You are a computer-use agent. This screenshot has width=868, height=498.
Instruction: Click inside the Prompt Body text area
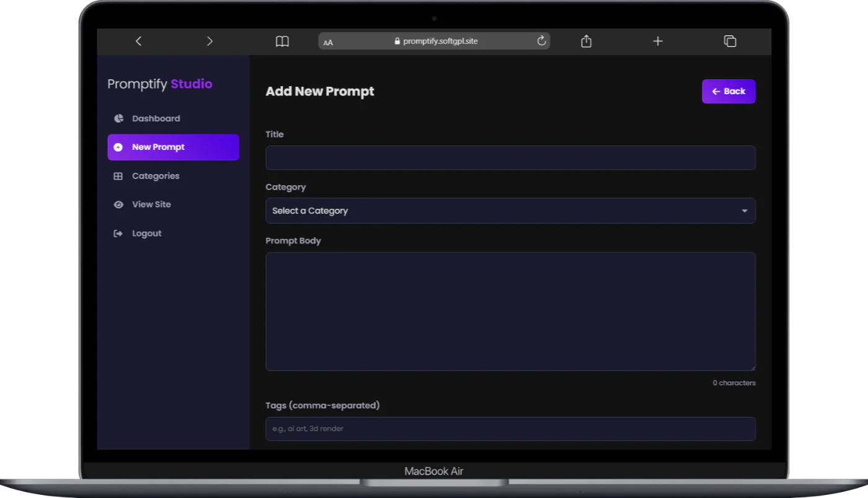coord(510,311)
